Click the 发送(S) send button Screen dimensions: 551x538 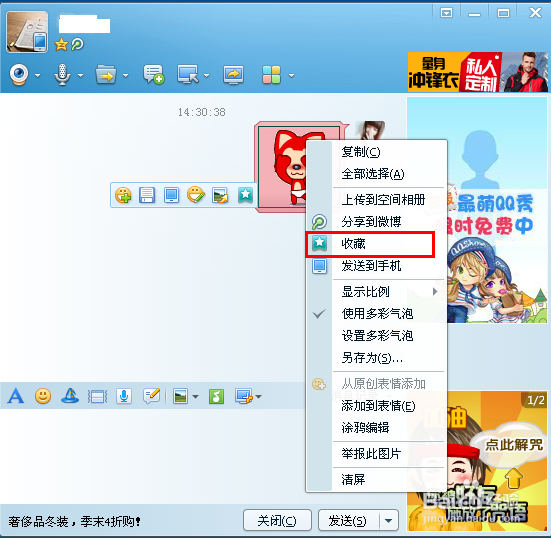(349, 520)
